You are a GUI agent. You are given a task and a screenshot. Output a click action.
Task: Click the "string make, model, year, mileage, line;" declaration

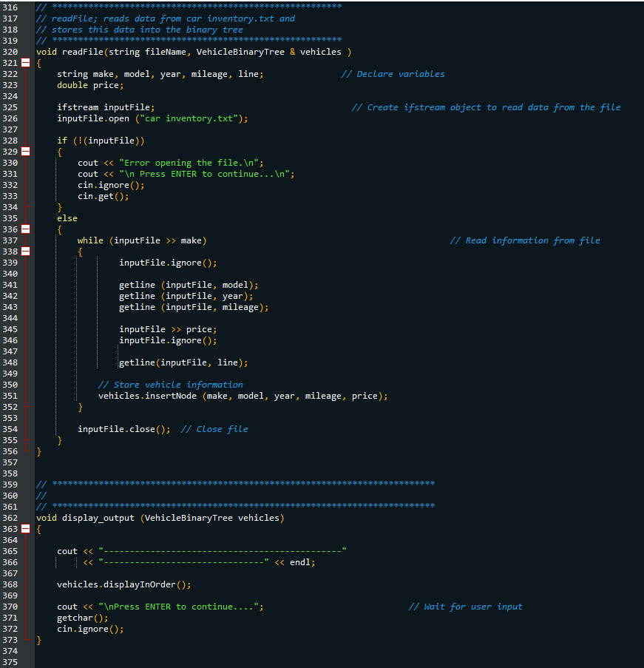[x=160, y=74]
